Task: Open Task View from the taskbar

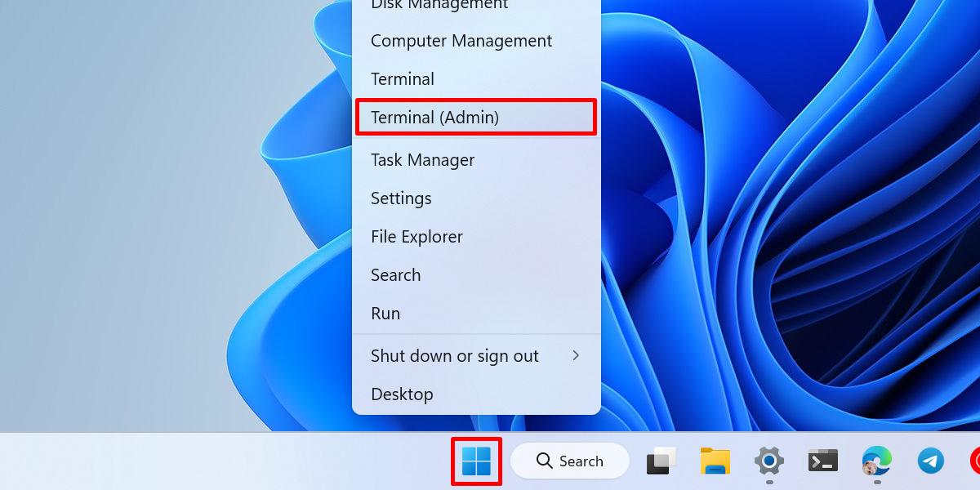Action: click(660, 461)
